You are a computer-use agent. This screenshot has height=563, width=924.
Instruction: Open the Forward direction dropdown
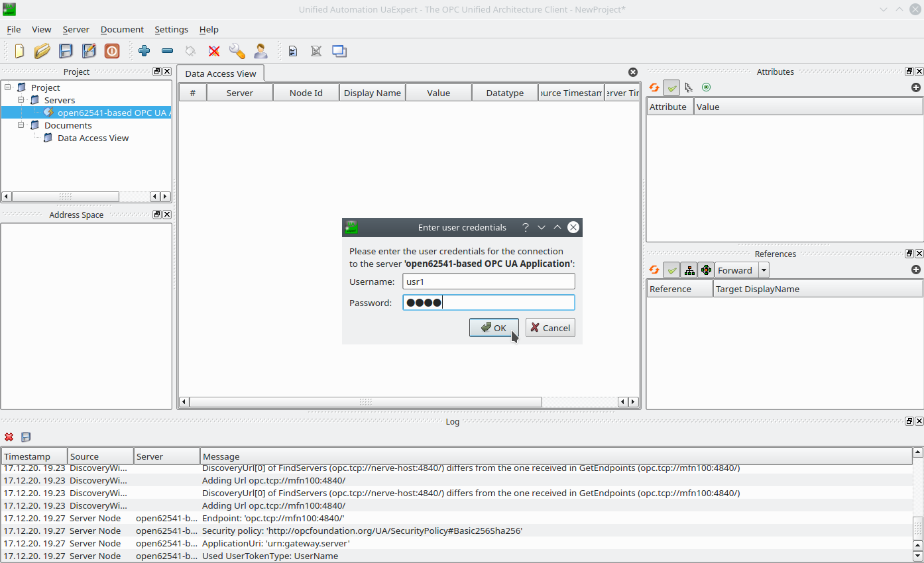coord(764,270)
